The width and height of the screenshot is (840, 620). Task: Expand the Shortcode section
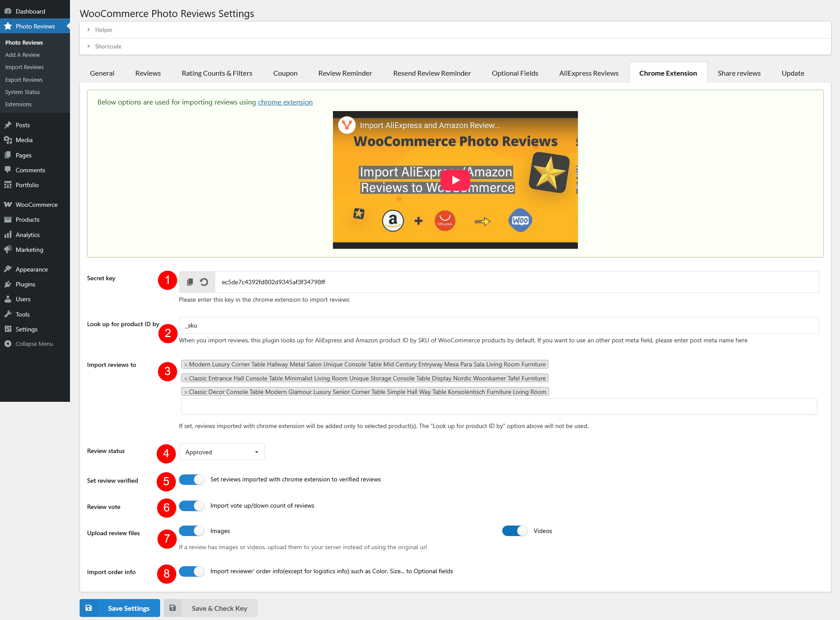455,46
